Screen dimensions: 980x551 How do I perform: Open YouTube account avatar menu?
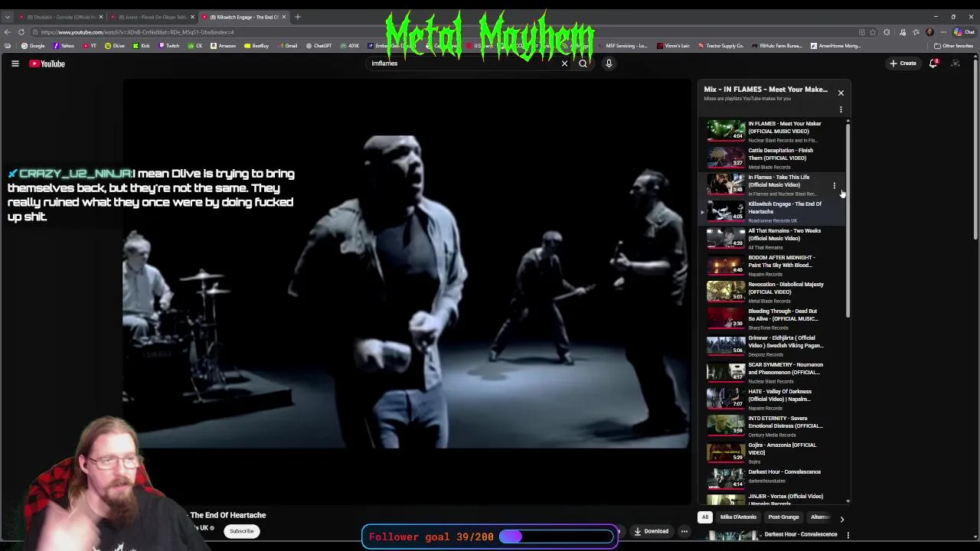tap(955, 64)
